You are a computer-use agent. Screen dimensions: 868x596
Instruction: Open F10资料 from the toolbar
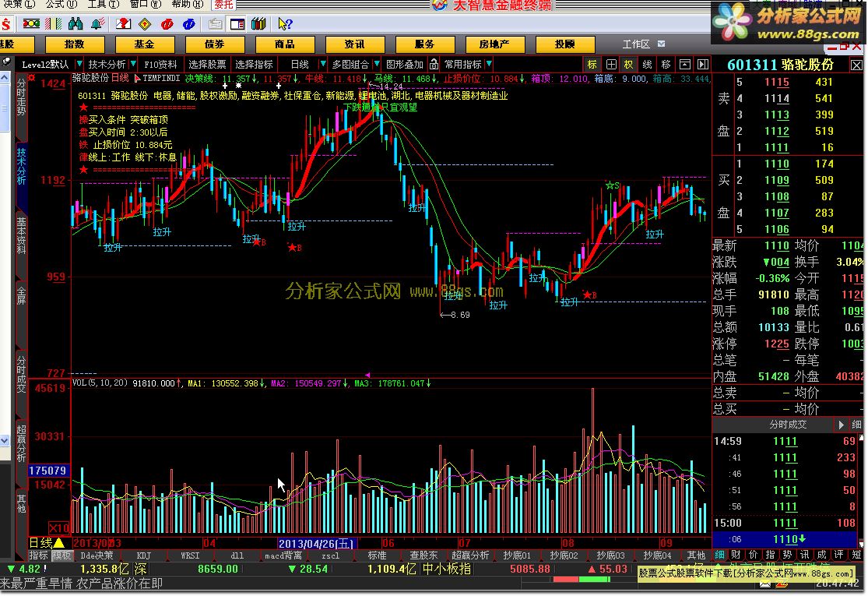click(x=160, y=64)
